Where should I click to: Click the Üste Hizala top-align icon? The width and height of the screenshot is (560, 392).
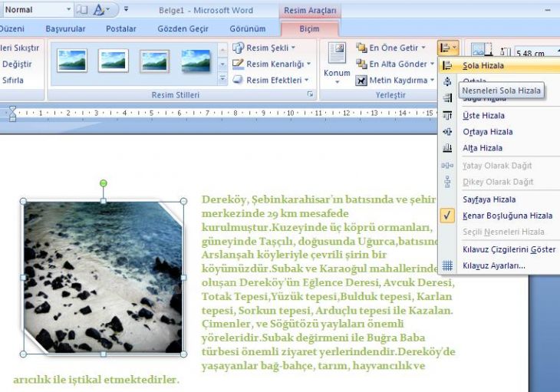447,115
